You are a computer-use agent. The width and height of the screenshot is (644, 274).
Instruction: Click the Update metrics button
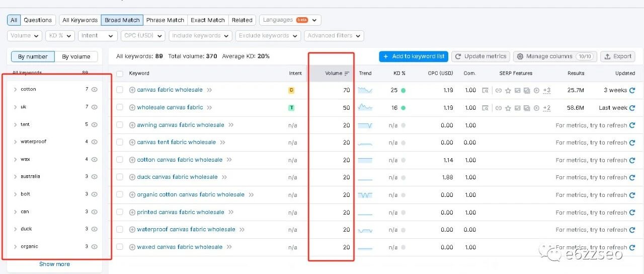480,56
